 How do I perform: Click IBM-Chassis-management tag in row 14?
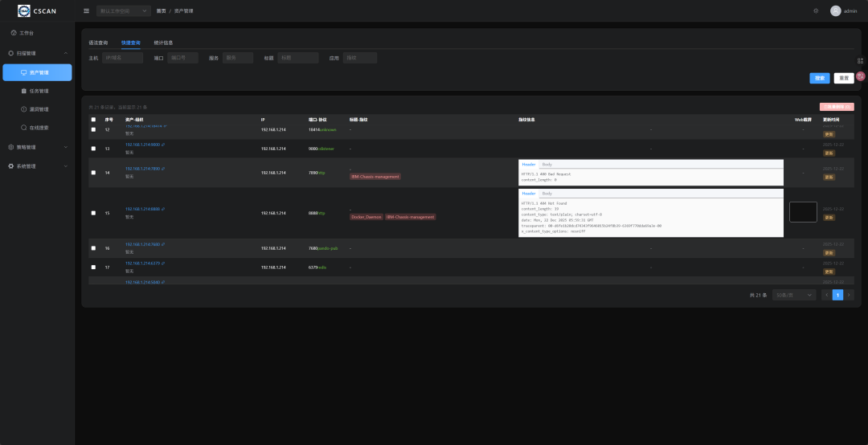click(x=375, y=177)
